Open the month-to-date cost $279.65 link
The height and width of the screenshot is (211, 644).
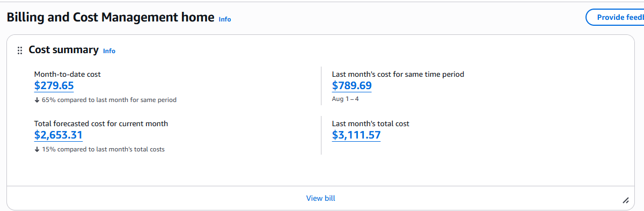pos(54,86)
